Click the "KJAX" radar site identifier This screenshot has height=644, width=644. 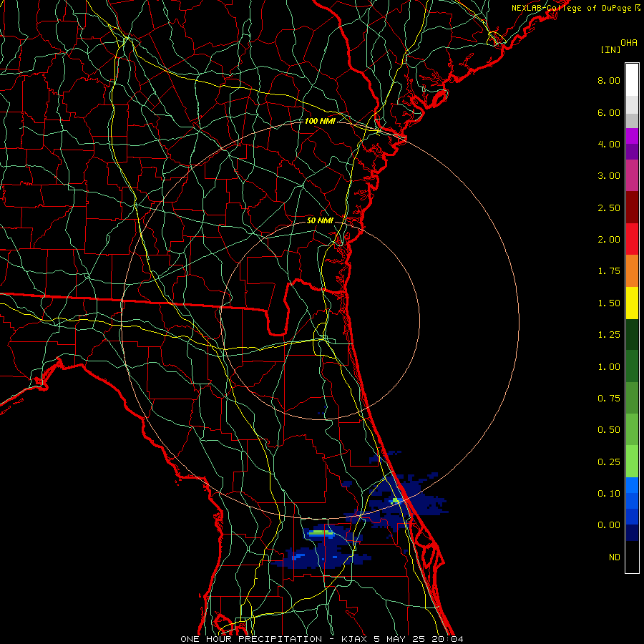coord(354,639)
